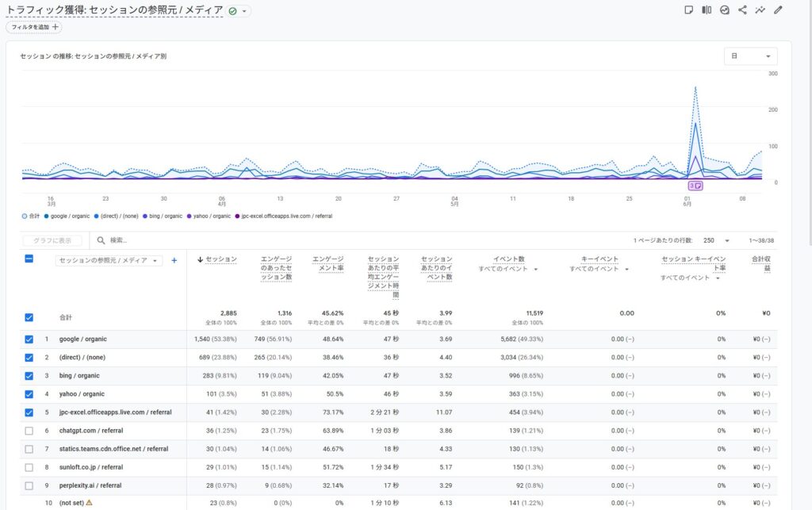
Task: Select the (direct) / (none) table row name
Action: click(x=82, y=357)
